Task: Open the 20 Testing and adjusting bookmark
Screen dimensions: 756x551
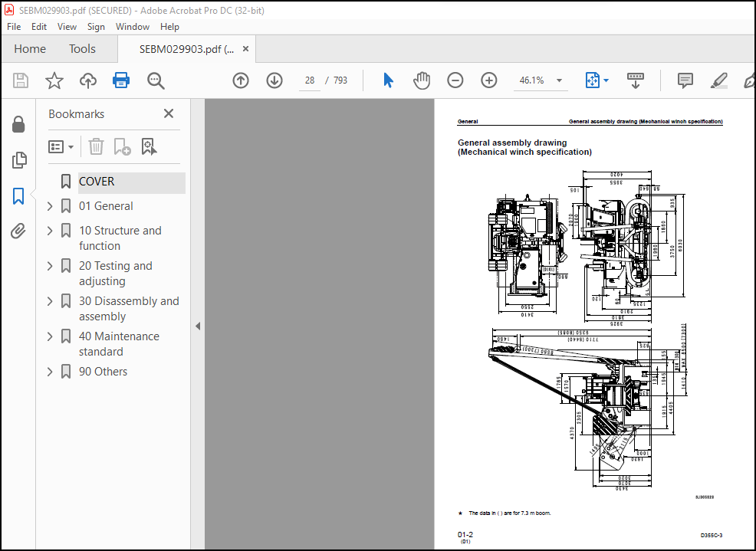Action: 116,274
